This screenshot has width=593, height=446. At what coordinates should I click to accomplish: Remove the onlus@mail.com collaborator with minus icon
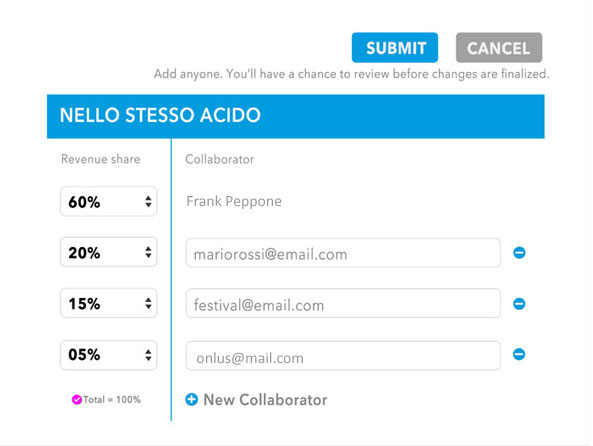[x=519, y=354]
